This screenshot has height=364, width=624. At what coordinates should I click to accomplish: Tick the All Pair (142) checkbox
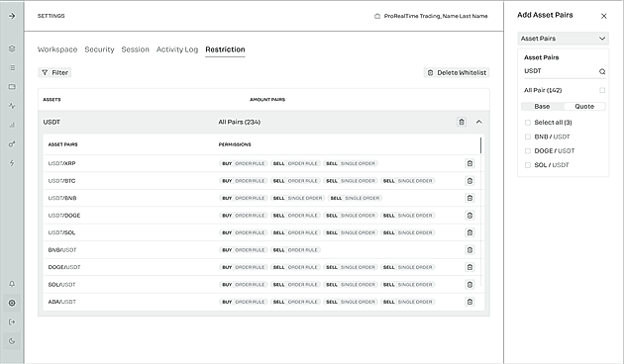602,90
